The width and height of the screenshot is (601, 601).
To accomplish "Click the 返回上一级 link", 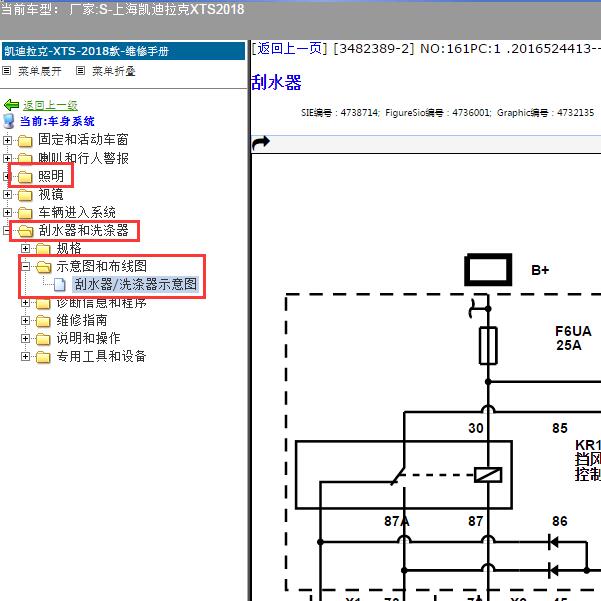I will tap(50, 105).
